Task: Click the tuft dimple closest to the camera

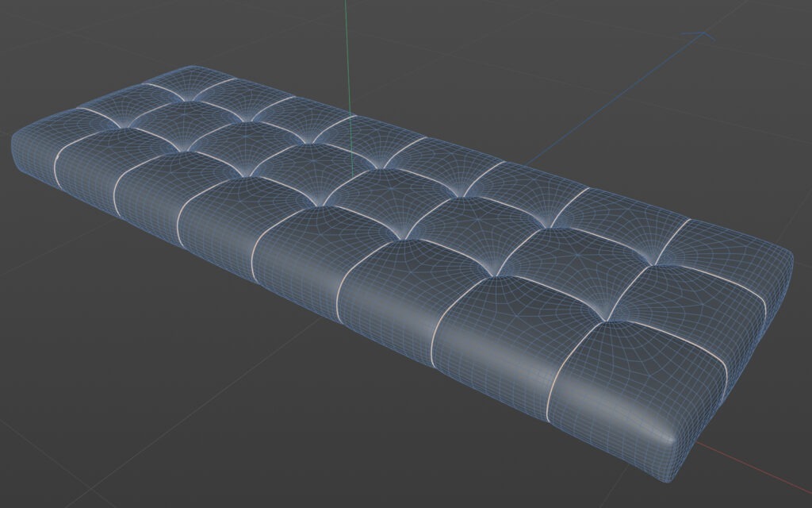Action: (604, 319)
